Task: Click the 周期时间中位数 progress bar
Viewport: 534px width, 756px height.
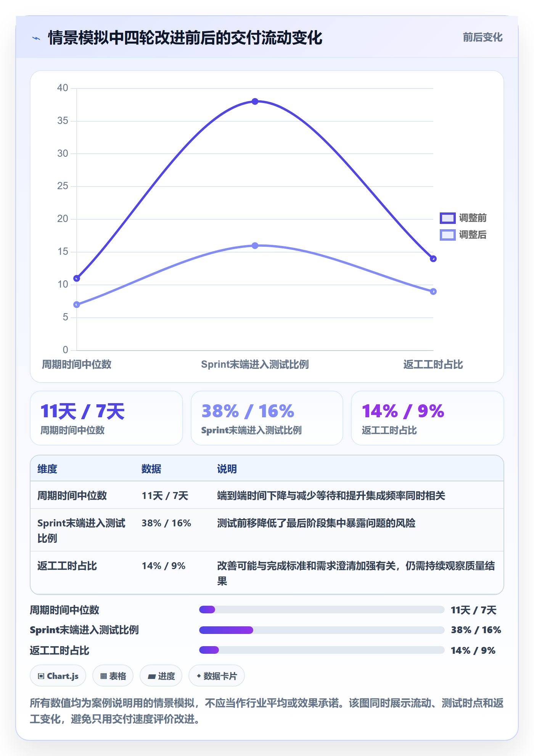Action: [322, 610]
